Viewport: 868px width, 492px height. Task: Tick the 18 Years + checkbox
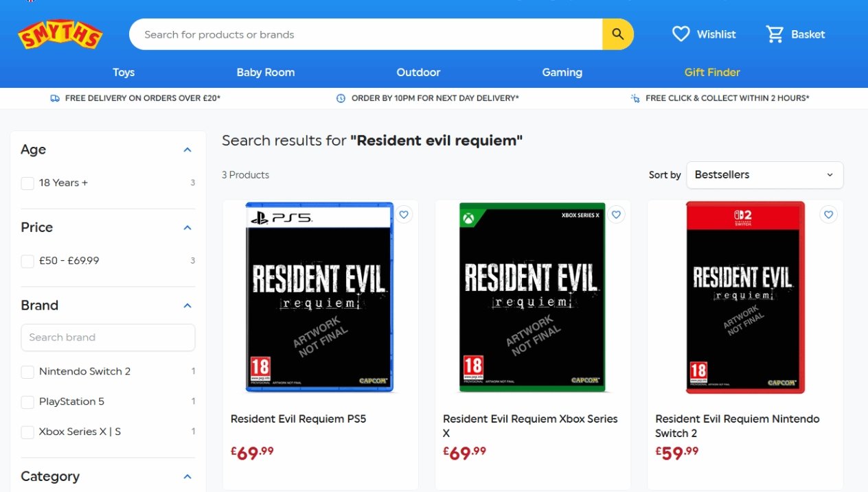point(27,183)
